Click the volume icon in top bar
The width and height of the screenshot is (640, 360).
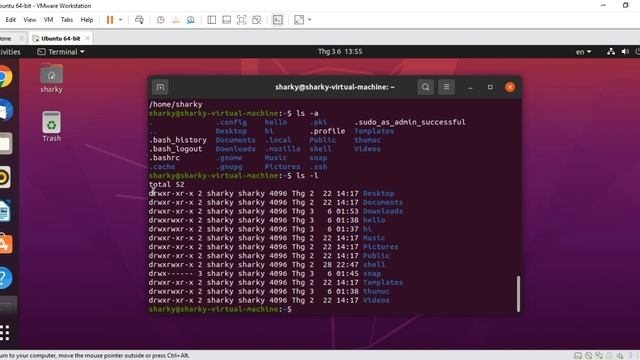pyautogui.click(x=625, y=51)
